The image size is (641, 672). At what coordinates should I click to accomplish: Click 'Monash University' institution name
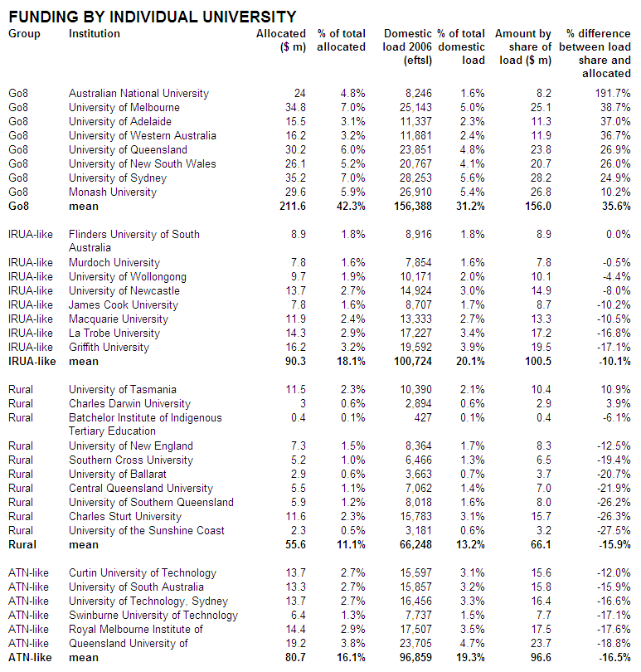[x=113, y=192]
